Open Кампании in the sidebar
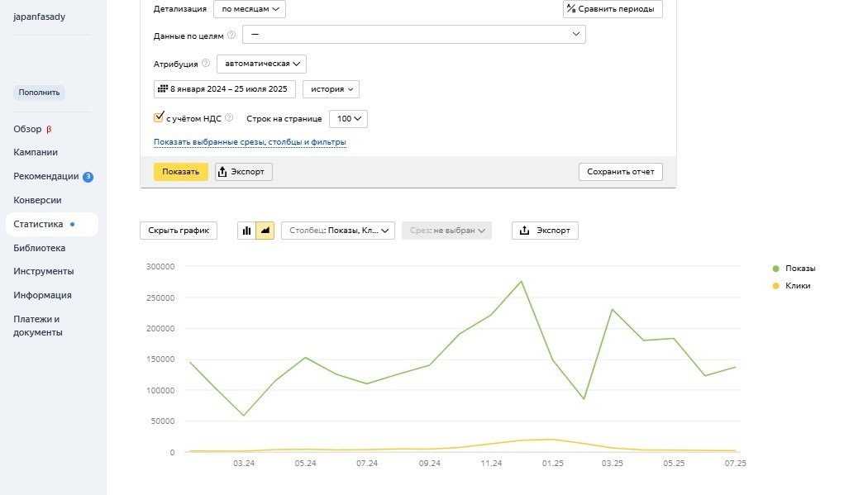 36,152
